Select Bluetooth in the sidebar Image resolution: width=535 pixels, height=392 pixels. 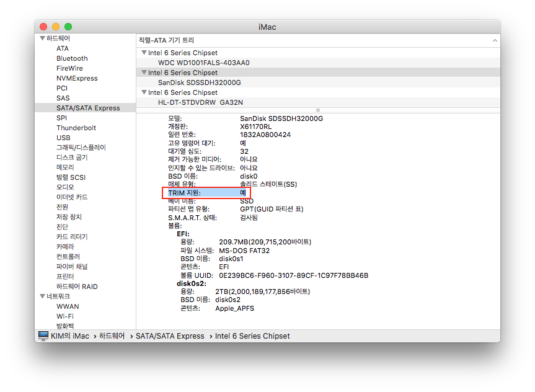click(72, 58)
